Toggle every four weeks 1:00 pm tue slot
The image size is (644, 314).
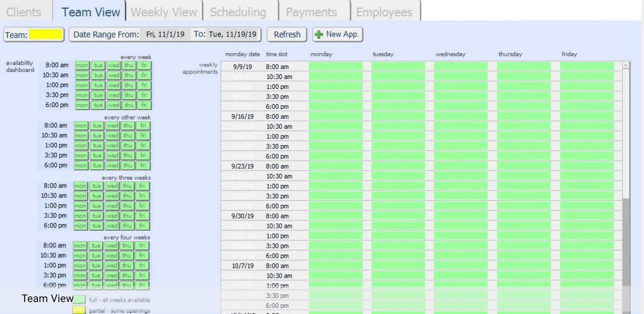[x=96, y=265]
